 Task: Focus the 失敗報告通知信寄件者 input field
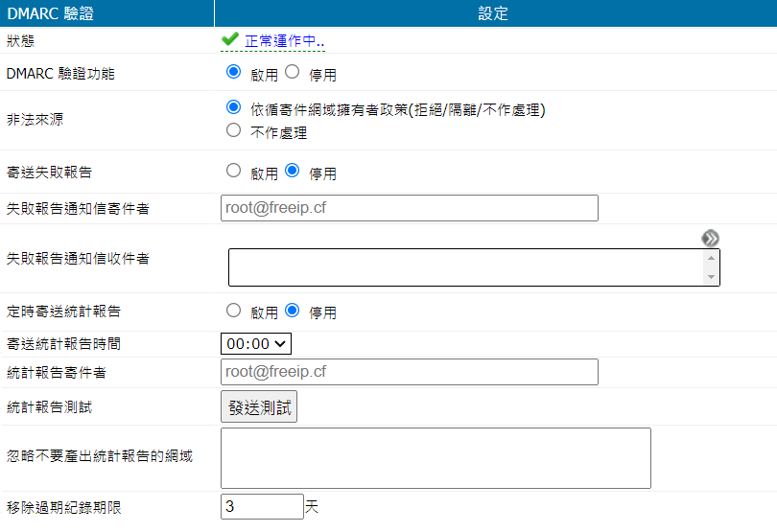pos(409,208)
